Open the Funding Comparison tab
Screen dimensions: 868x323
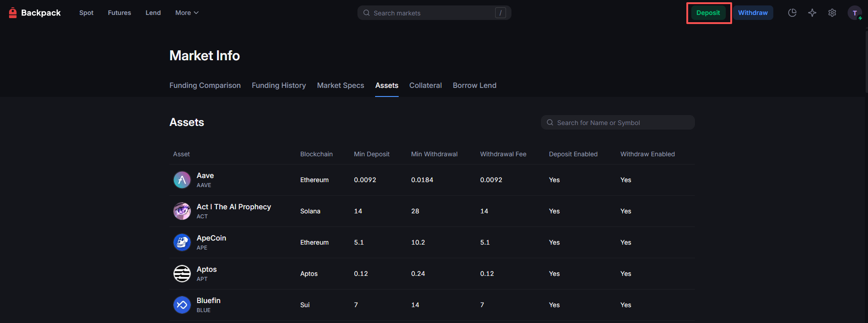pyautogui.click(x=205, y=85)
